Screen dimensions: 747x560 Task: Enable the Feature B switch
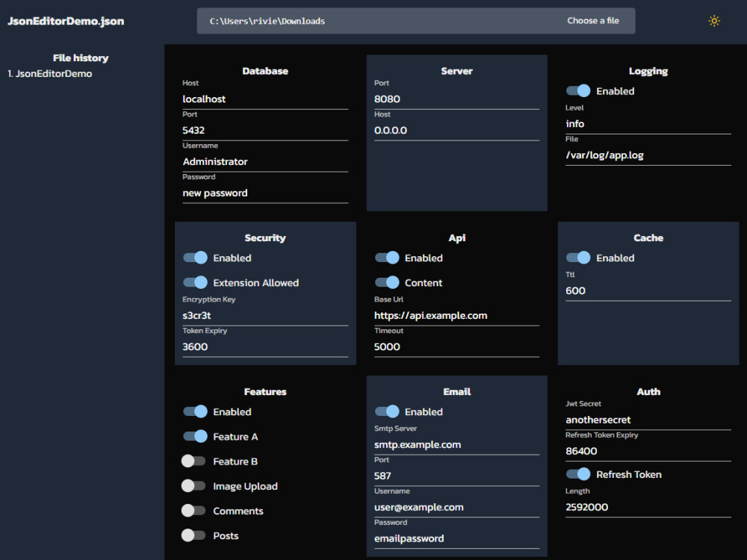193,461
